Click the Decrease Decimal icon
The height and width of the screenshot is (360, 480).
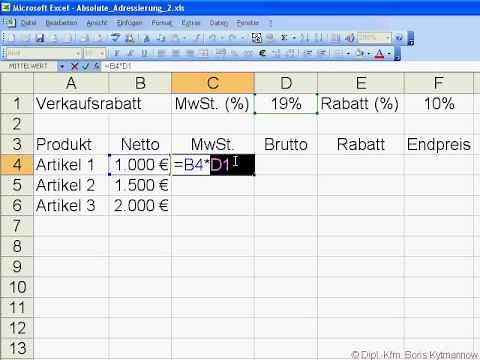290,53
